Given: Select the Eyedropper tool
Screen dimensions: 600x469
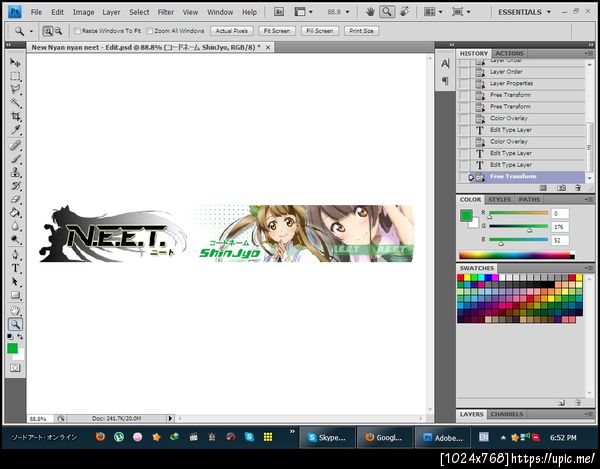Looking at the screenshot, I should pos(15,130).
